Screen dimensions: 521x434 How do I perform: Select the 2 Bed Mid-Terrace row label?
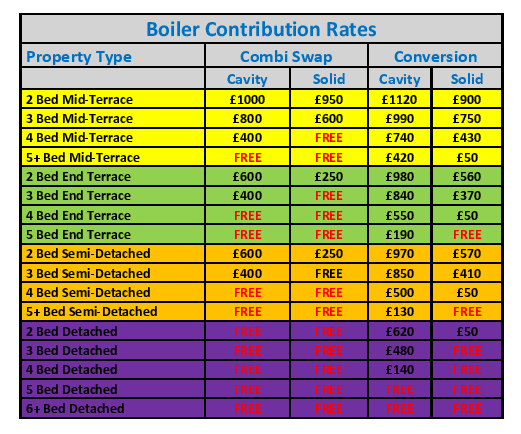(x=113, y=99)
